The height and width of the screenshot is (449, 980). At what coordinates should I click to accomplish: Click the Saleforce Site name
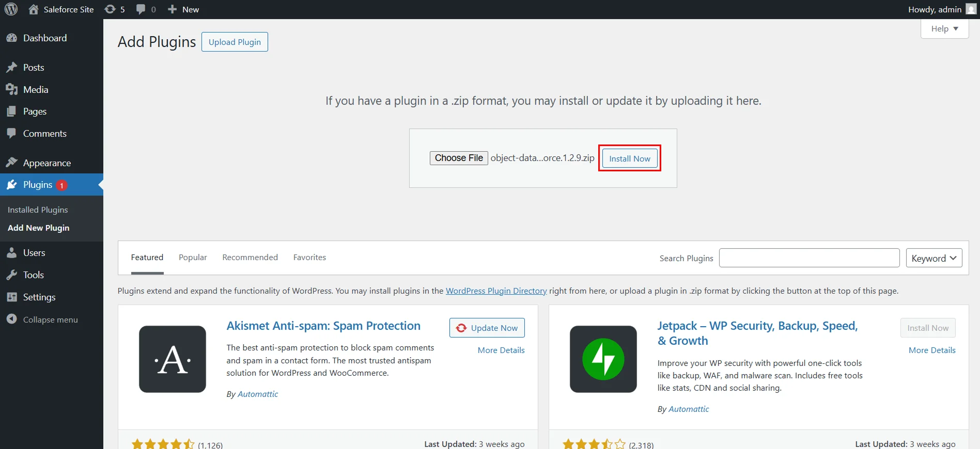(x=69, y=9)
